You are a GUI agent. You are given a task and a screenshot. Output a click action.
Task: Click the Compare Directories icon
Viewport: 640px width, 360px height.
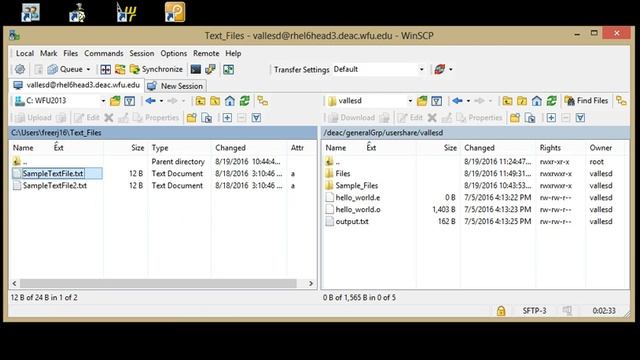[105, 69]
